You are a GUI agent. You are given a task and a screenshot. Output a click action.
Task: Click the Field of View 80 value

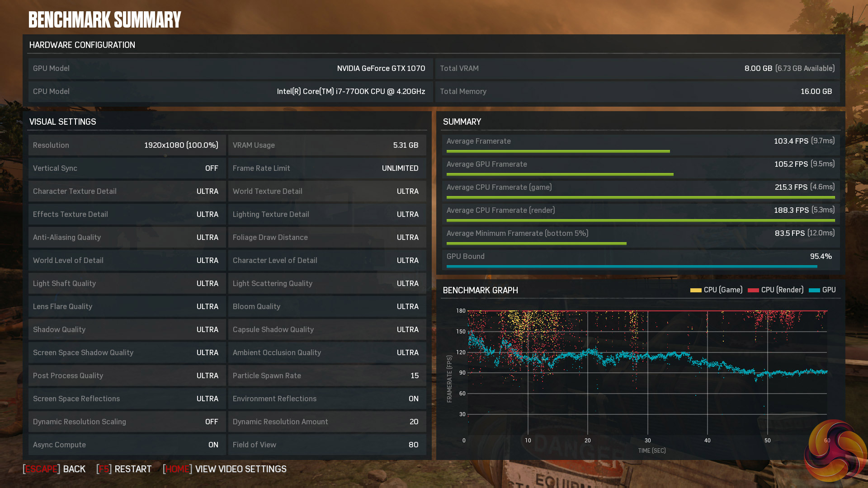pyautogui.click(x=413, y=445)
